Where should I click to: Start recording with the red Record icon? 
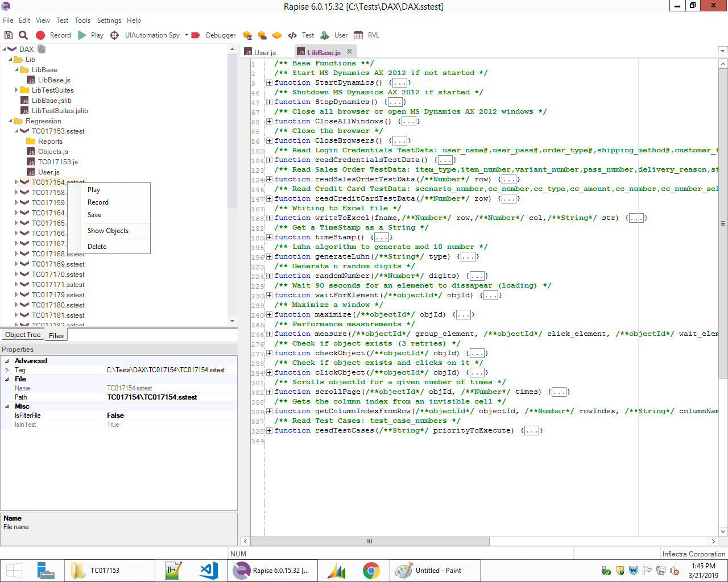[x=40, y=35]
